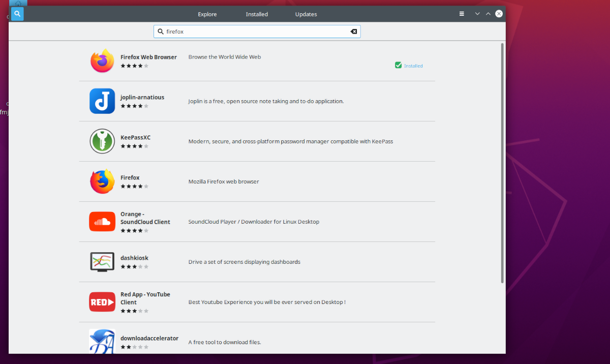Click the Firefox snap app icon

tap(102, 181)
